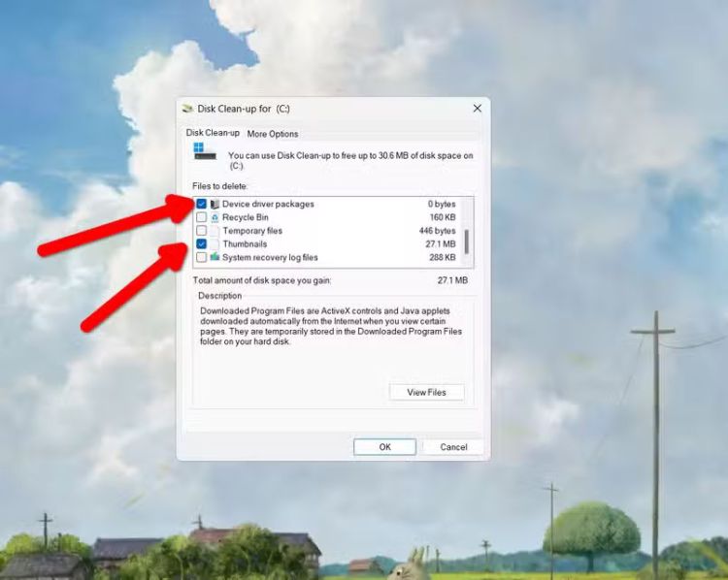Click the Disk Clean-up title bar icon
Viewport: 728px width, 580px height.
pos(188,109)
